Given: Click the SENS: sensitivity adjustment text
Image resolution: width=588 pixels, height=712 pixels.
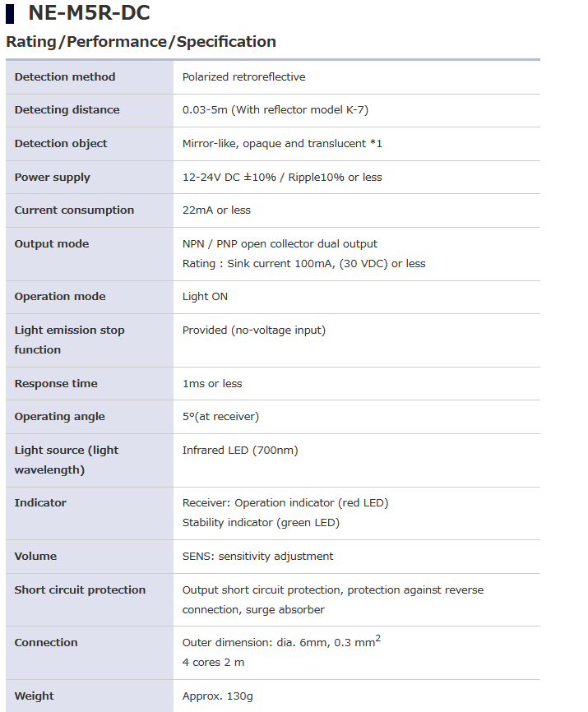Looking at the screenshot, I should [257, 557].
